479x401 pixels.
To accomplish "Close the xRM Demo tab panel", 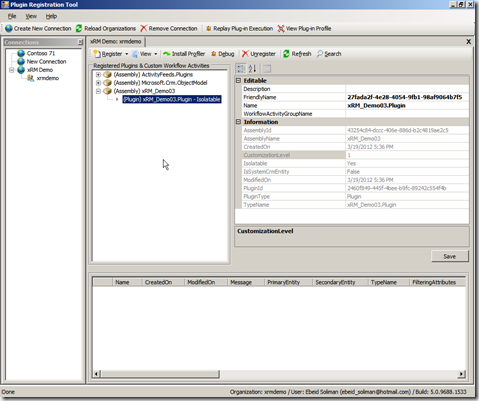I will (x=468, y=42).
